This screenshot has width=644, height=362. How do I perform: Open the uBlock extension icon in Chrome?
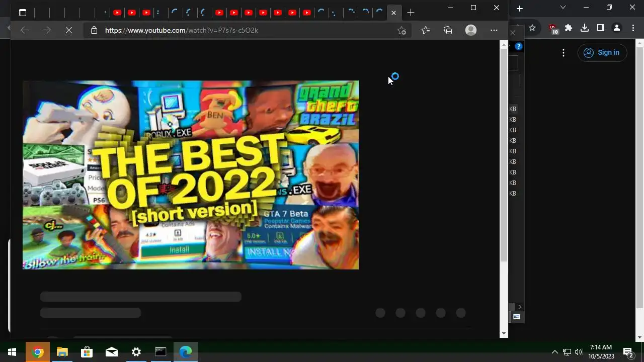pos(553,29)
